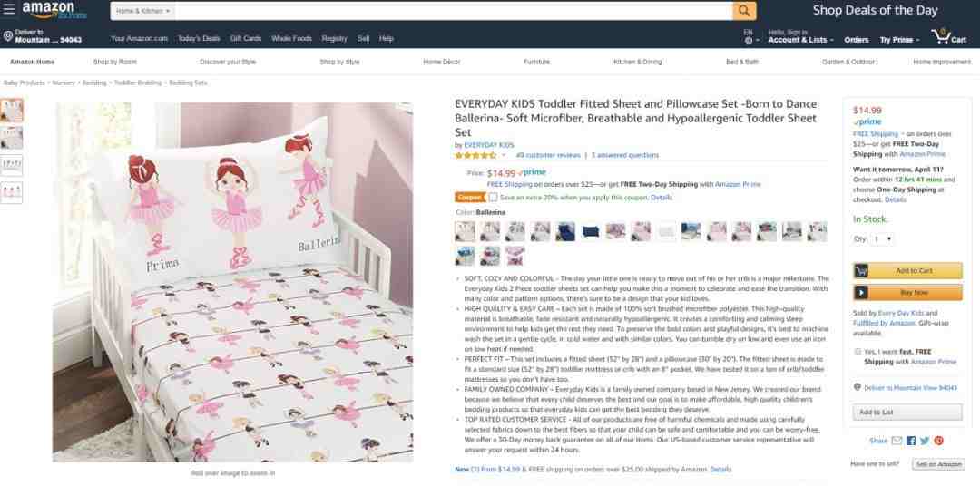The image size is (980, 486).
Task: Share product on Facebook icon
Action: [x=911, y=441]
